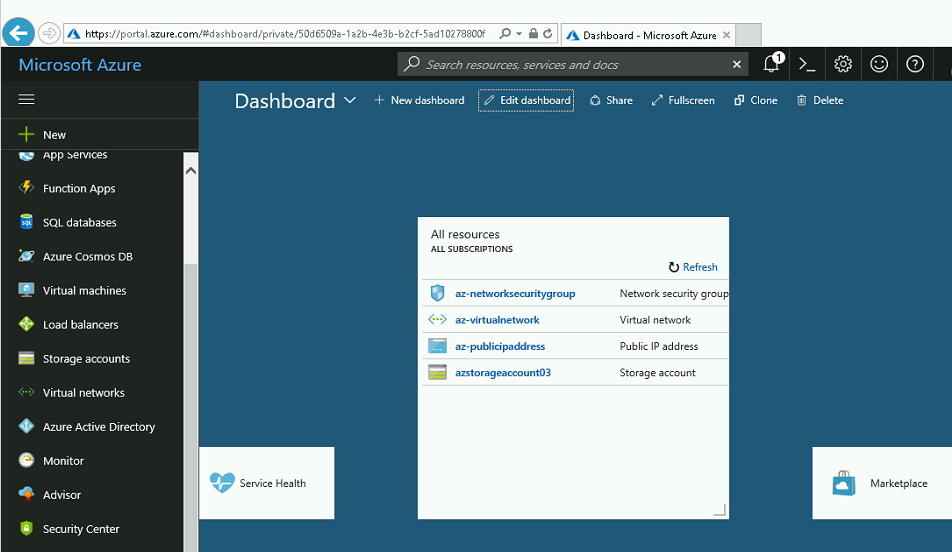The image size is (952, 552).
Task: Click the Monitor gauge icon
Action: pos(26,460)
